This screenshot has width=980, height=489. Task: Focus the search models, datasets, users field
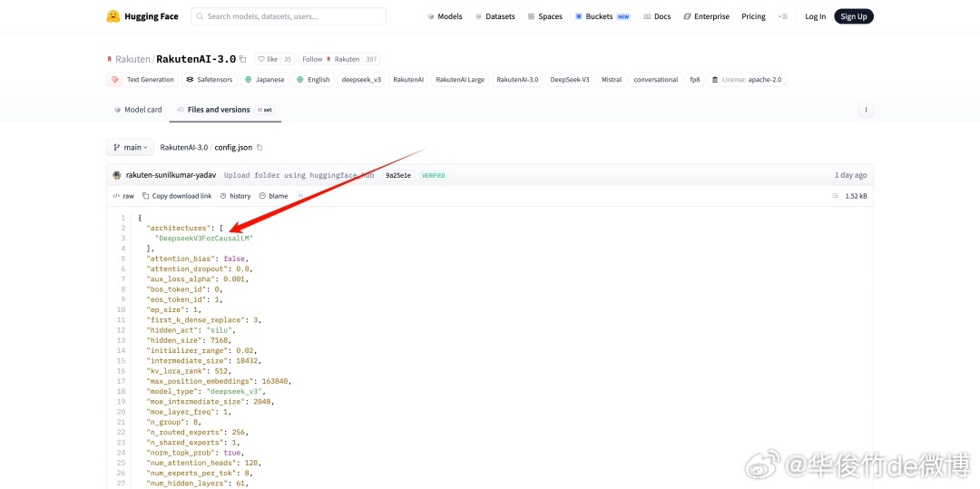[289, 17]
